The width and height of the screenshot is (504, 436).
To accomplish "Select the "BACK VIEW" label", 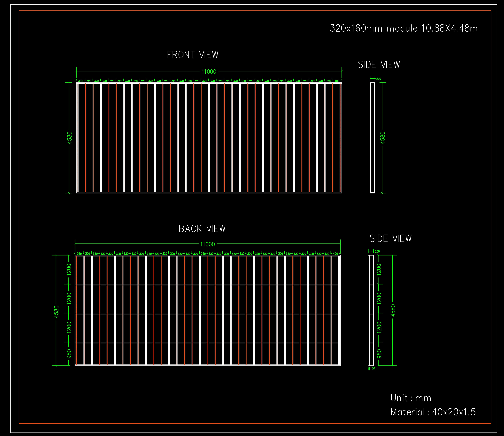I will pyautogui.click(x=202, y=229).
